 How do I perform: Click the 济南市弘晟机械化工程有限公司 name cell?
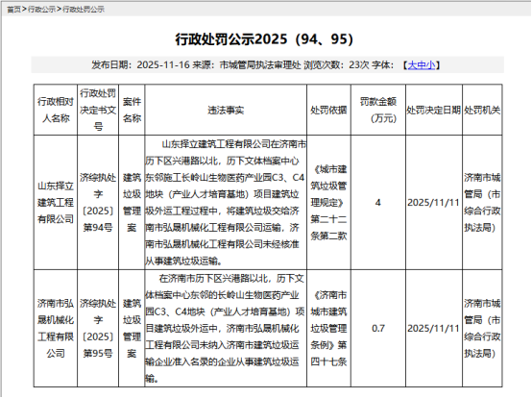coord(56,329)
